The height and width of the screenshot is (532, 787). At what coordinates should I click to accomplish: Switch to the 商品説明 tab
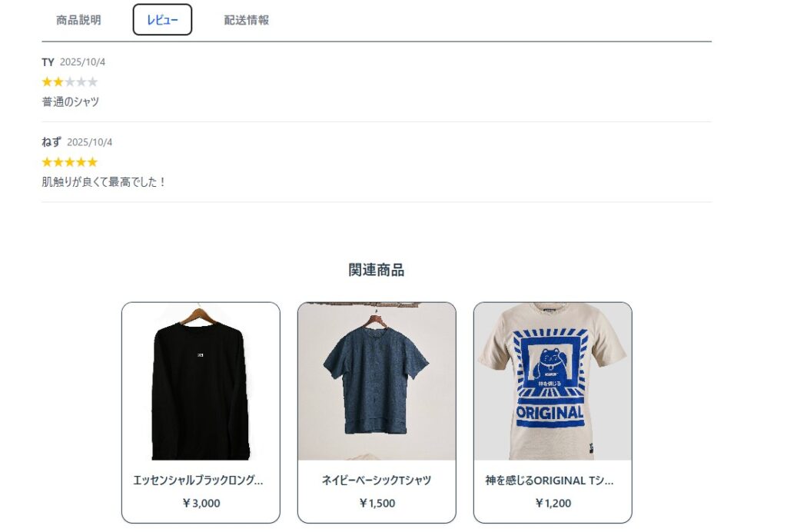coord(78,20)
